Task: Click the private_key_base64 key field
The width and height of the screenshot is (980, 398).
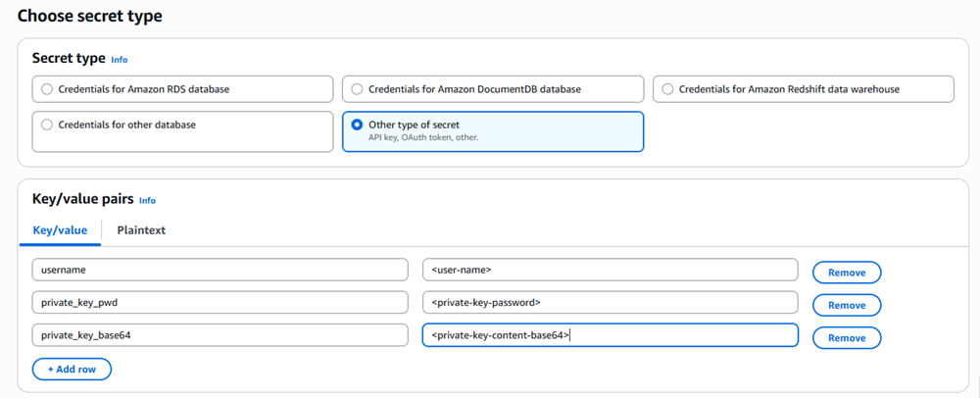Action: tap(220, 335)
